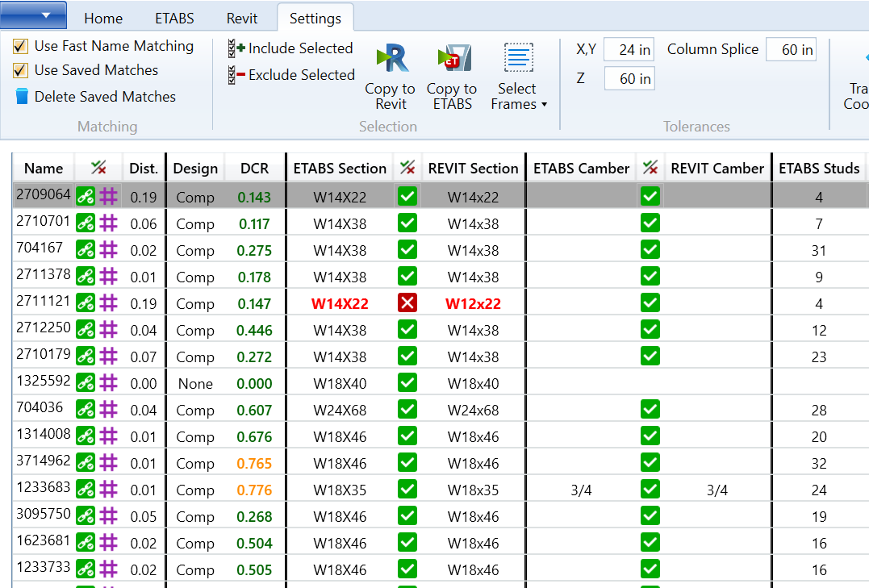The width and height of the screenshot is (869, 588).
Task: Select the DCR value 0.607
Action: 254,410
